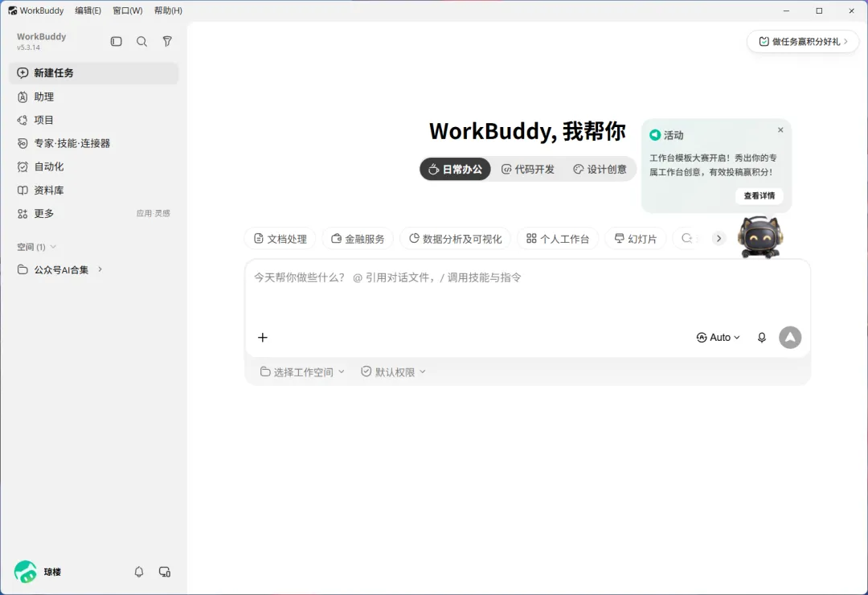
Task: Open 默认权限 dropdown
Action: [393, 372]
